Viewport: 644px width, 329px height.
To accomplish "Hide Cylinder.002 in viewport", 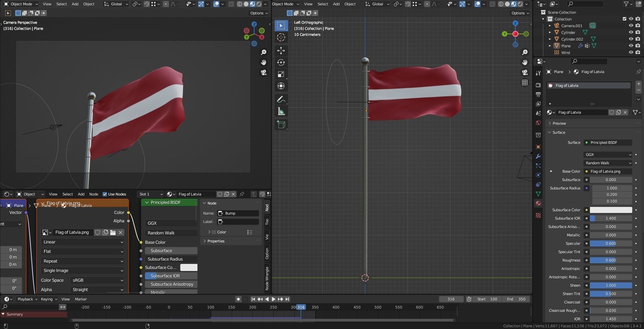I will click(x=631, y=39).
